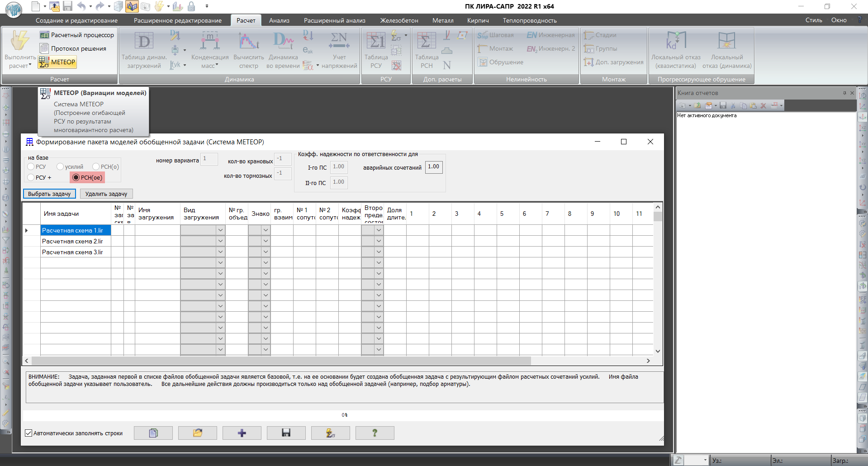The image size is (868, 466).
Task: Switch to the Анализ ribbon tab
Action: (x=279, y=20)
